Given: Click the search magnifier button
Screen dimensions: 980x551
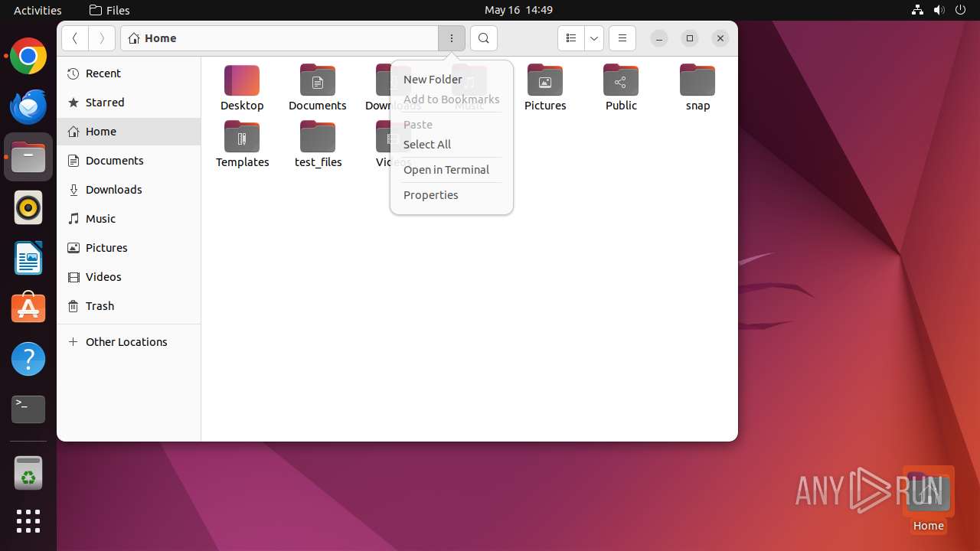Looking at the screenshot, I should 484,38.
